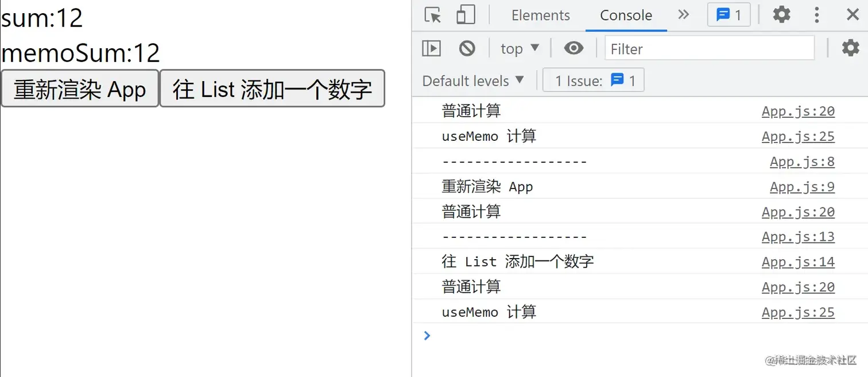
Task: Show more DevTools tabs chevron
Action: (683, 15)
